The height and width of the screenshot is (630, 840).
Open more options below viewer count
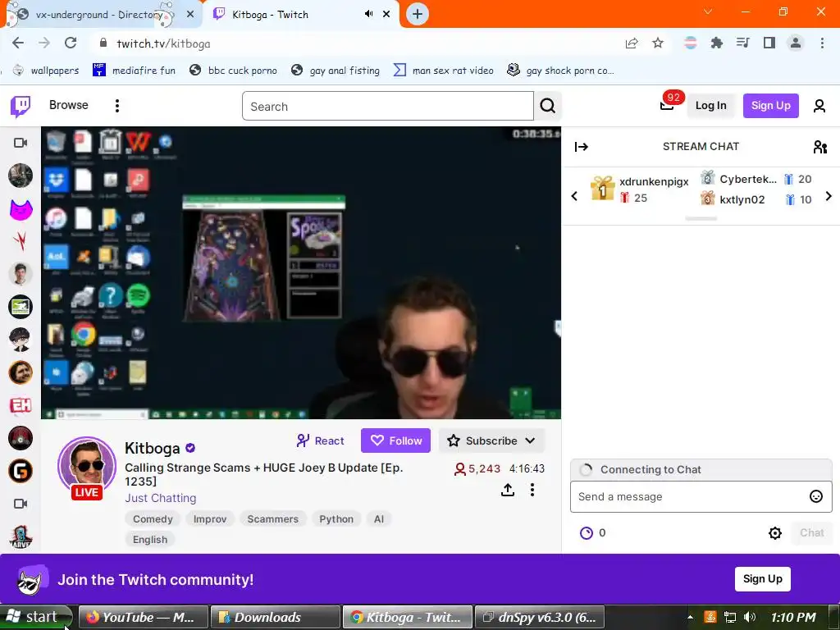tap(532, 490)
